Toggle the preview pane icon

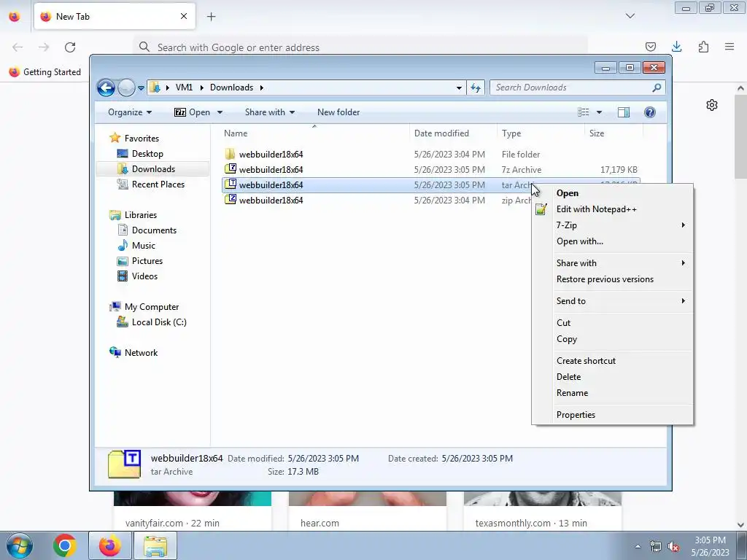pyautogui.click(x=623, y=112)
